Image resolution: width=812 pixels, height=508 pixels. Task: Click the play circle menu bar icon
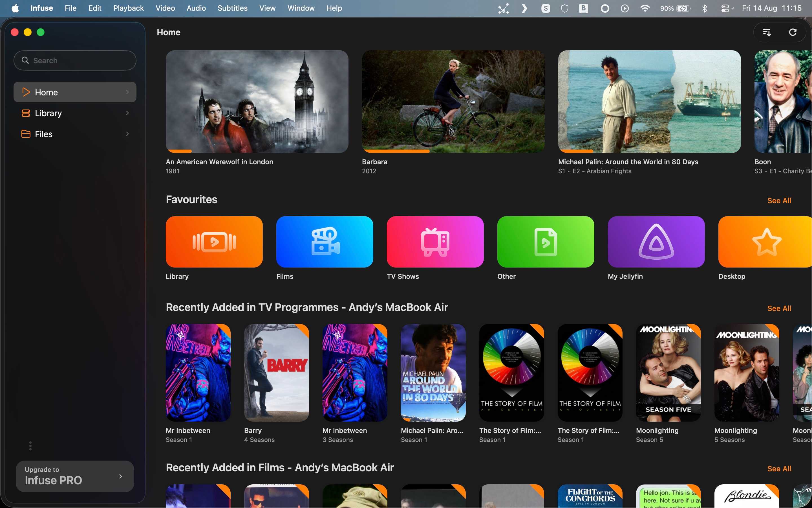(x=625, y=8)
